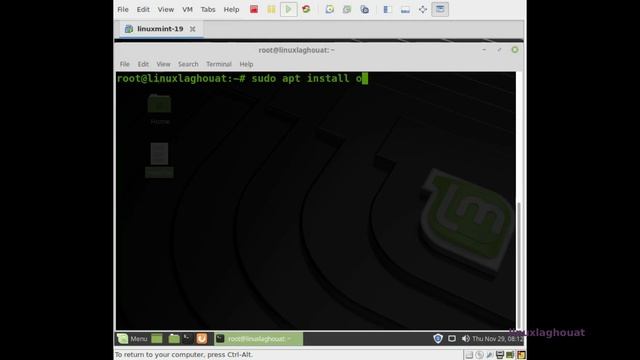Click the restart guest icon
The height and width of the screenshot is (360, 640).
point(306,9)
